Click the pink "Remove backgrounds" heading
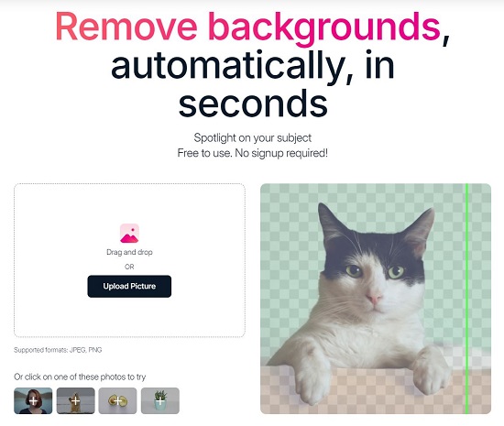504x426 pixels. pos(247,27)
